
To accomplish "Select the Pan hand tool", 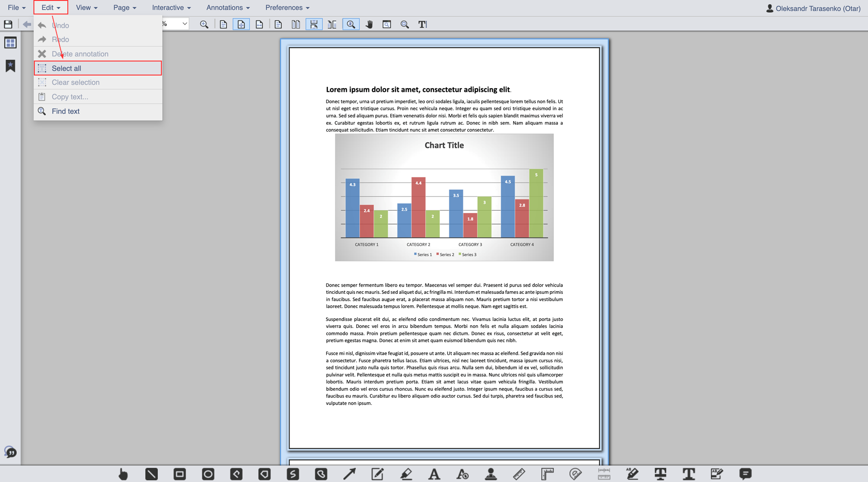I will coord(369,24).
